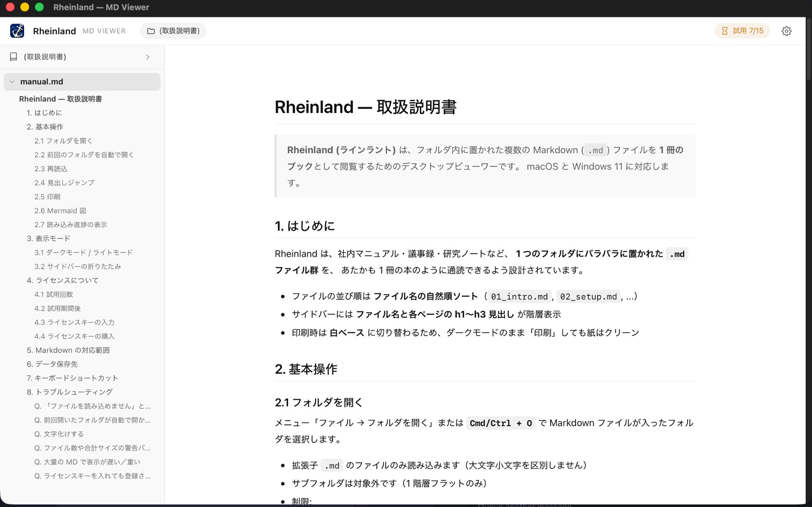Open 3.2 サイドバーの折りたたみ entry

tap(78, 266)
